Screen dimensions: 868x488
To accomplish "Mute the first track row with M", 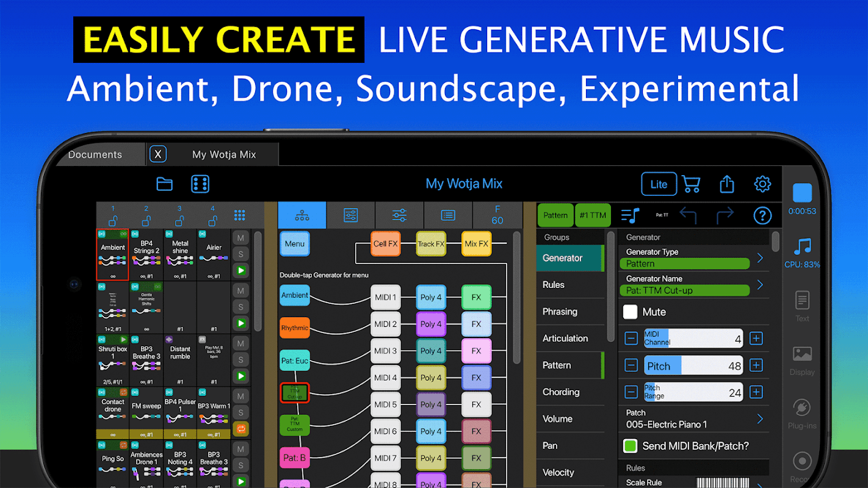I will [x=241, y=237].
